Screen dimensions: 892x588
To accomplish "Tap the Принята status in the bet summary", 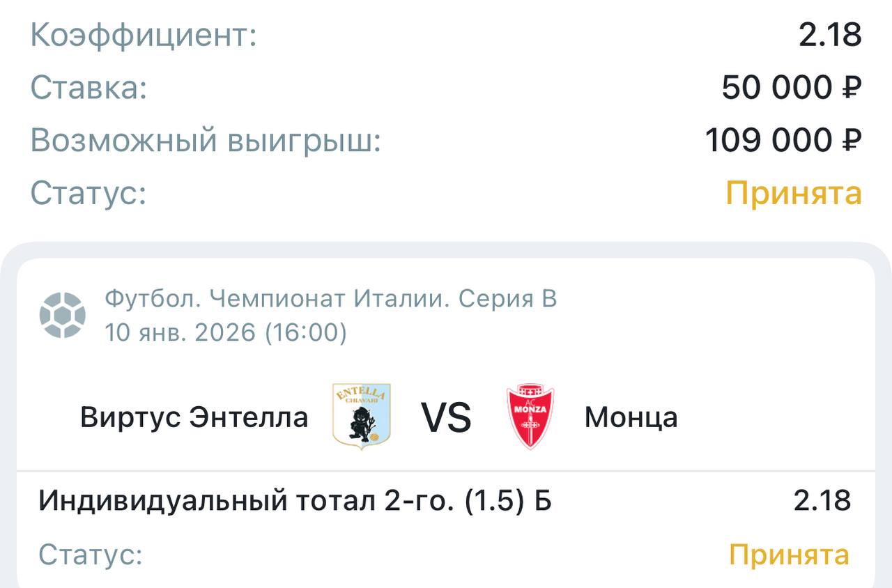I will coord(794,193).
